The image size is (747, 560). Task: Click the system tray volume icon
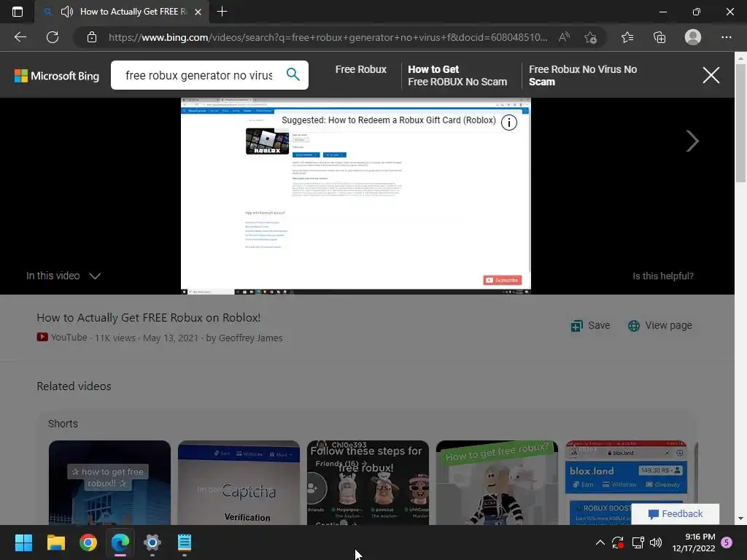(x=656, y=542)
